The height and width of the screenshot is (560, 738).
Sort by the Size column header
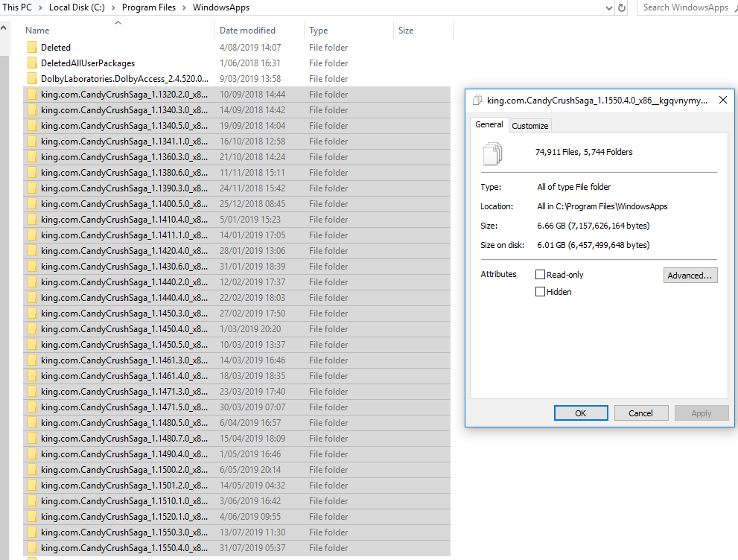point(423,30)
